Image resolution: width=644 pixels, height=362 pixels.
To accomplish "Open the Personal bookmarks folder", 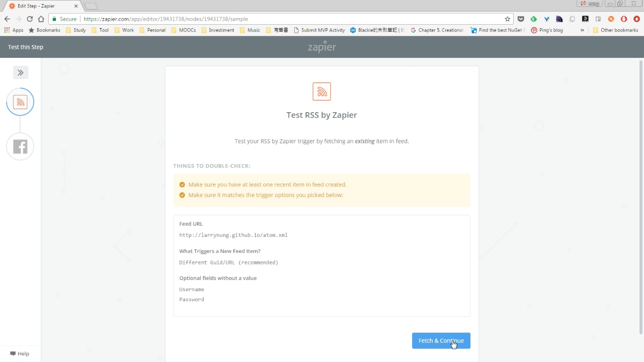I will [x=152, y=30].
